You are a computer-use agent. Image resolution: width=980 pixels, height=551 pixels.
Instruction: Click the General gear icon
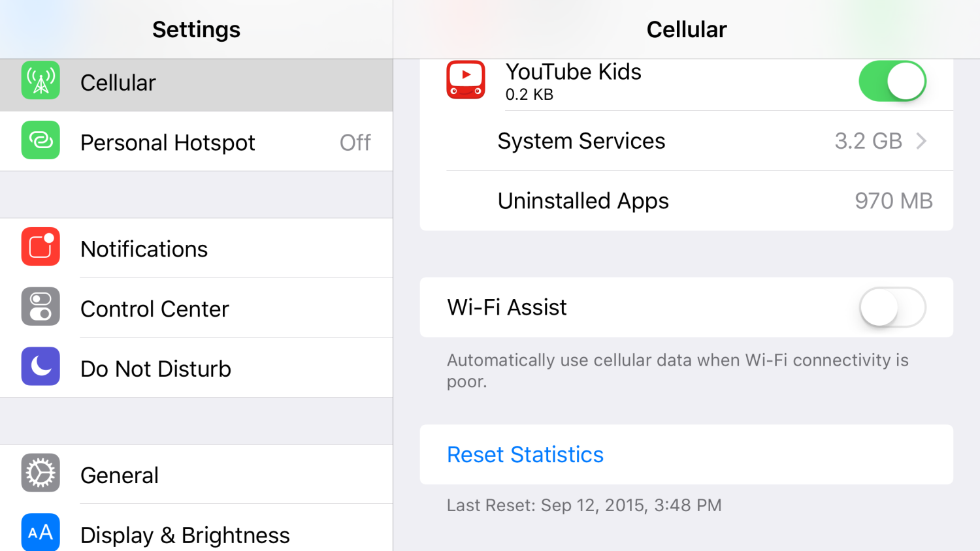(40, 474)
